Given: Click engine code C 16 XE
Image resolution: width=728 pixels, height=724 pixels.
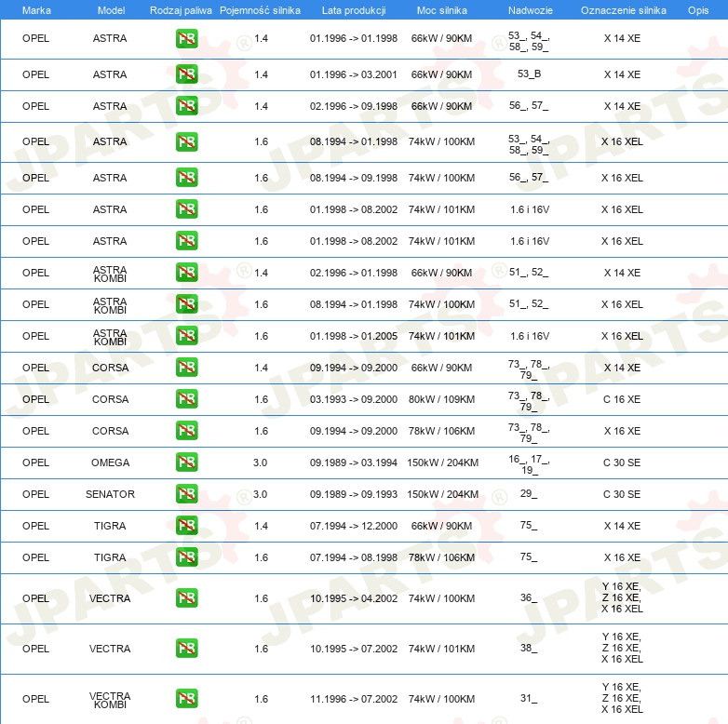Looking at the screenshot, I should [622, 399].
